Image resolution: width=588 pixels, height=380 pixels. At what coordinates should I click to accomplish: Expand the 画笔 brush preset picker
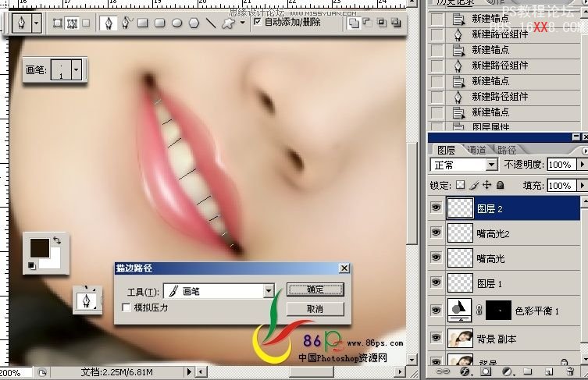[x=76, y=70]
